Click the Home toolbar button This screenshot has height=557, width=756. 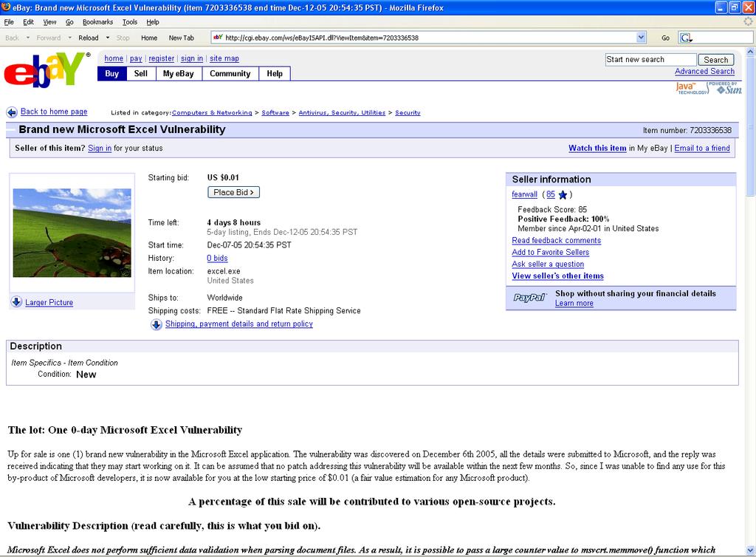pyautogui.click(x=149, y=38)
